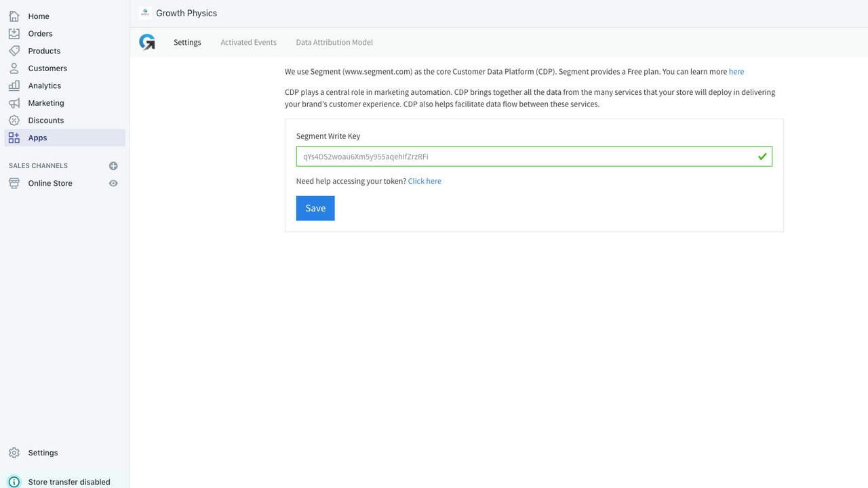868x488 pixels.
Task: Open the Discounts icon
Action: (x=15, y=120)
